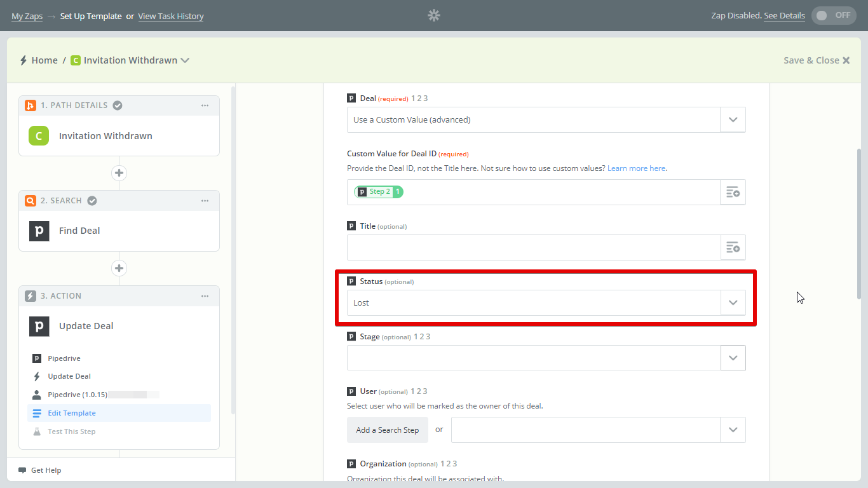The image size is (868, 488).
Task: Select Update Deal action step
Action: click(x=119, y=326)
